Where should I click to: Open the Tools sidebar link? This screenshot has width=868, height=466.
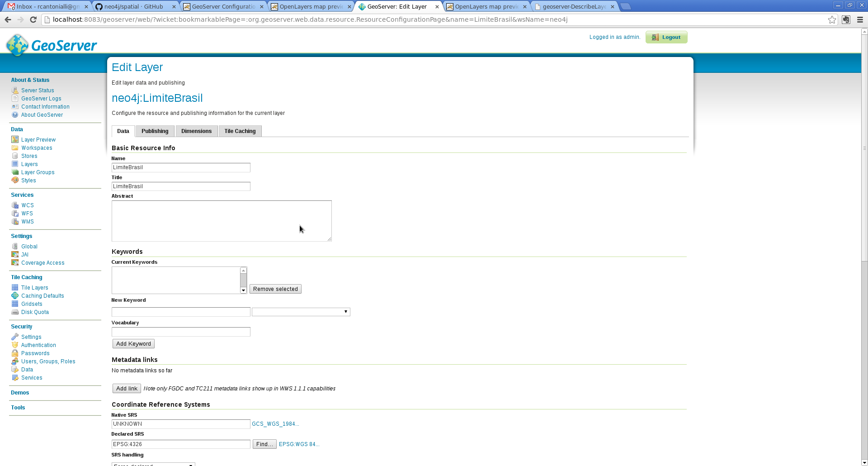(x=18, y=408)
